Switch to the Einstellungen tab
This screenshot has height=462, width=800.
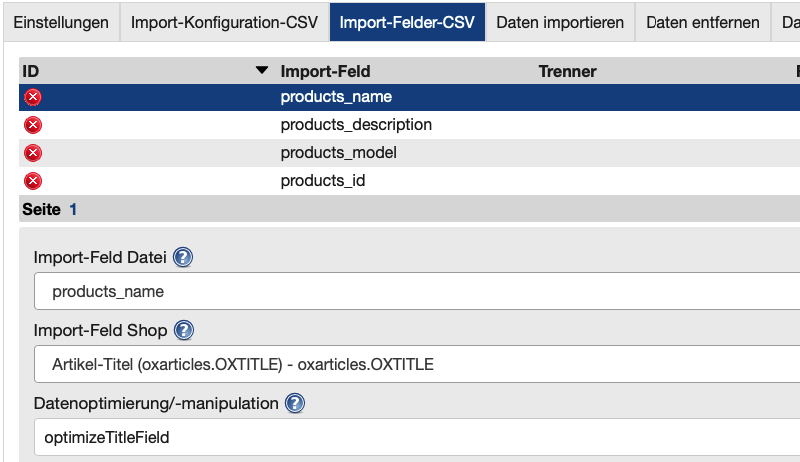(61, 22)
